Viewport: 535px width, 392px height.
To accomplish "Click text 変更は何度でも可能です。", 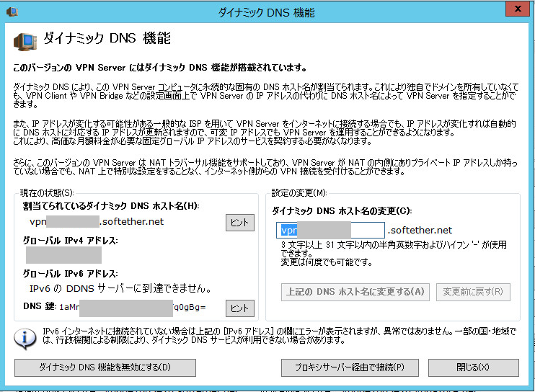I will (x=326, y=262).
